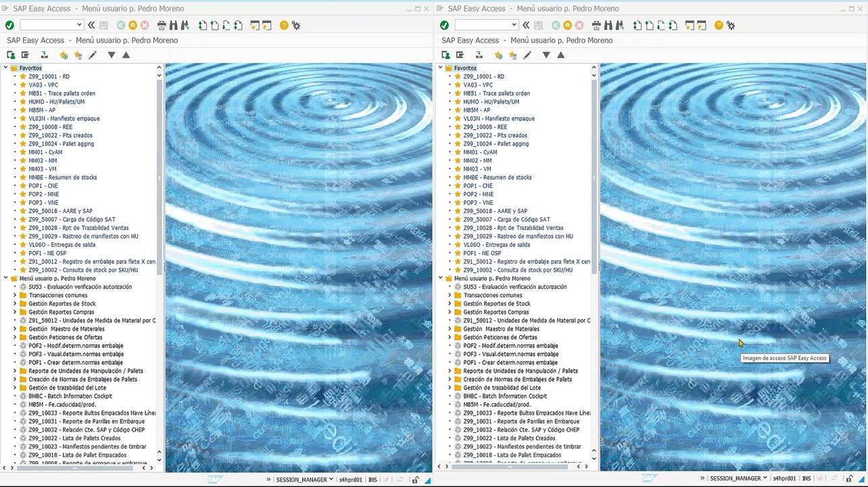Collapse Menú usuario p. Pedro Moreno in left tree
The width and height of the screenshot is (868, 487).
coord(6,279)
